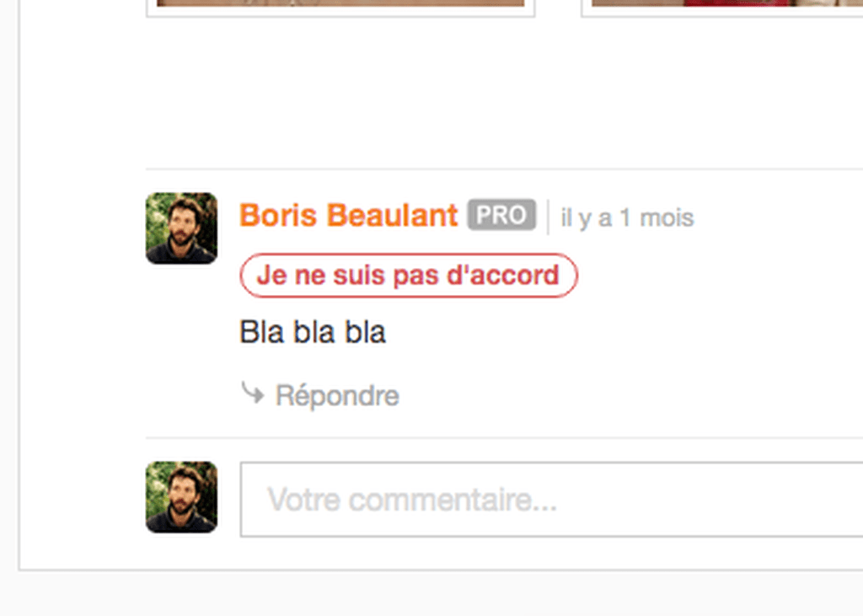Click the word 'Beaulant' in author name
863x616 pixels.
point(393,215)
